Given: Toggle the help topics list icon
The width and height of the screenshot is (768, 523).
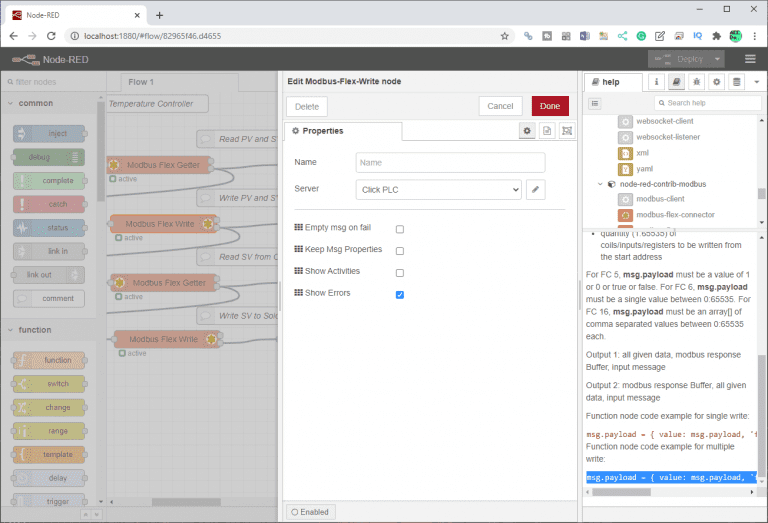Looking at the screenshot, I should click(594, 103).
